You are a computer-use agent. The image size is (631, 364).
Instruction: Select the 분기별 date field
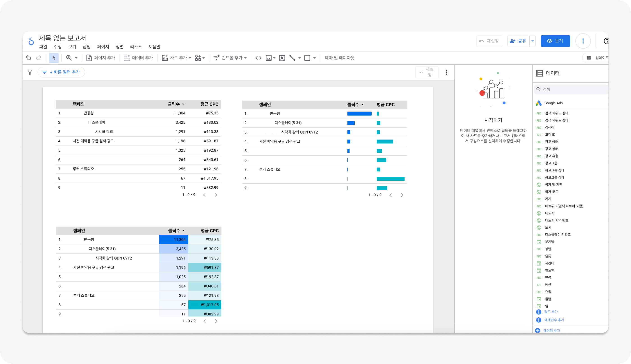point(549,242)
